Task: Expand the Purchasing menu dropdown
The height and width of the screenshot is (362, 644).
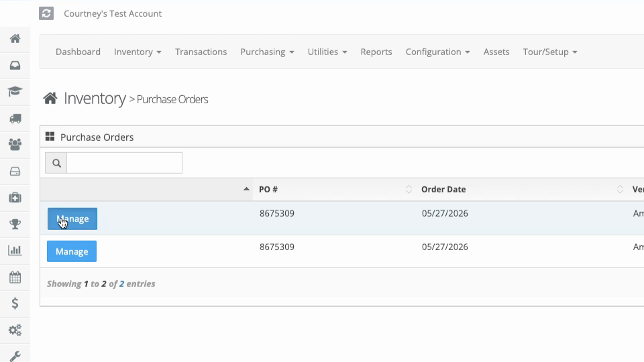Action: (267, 52)
